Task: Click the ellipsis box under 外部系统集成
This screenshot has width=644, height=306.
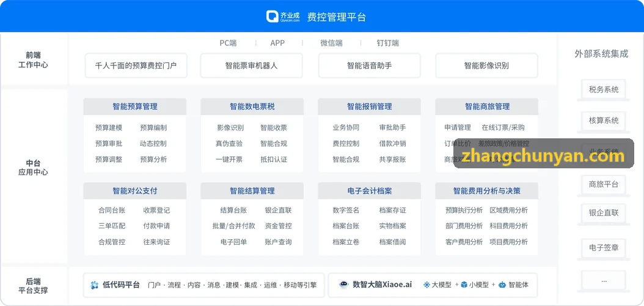Action: tap(603, 280)
